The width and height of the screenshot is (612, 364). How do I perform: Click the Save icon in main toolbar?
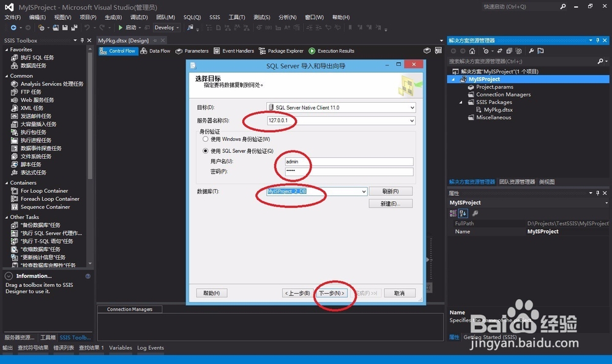[x=65, y=28]
